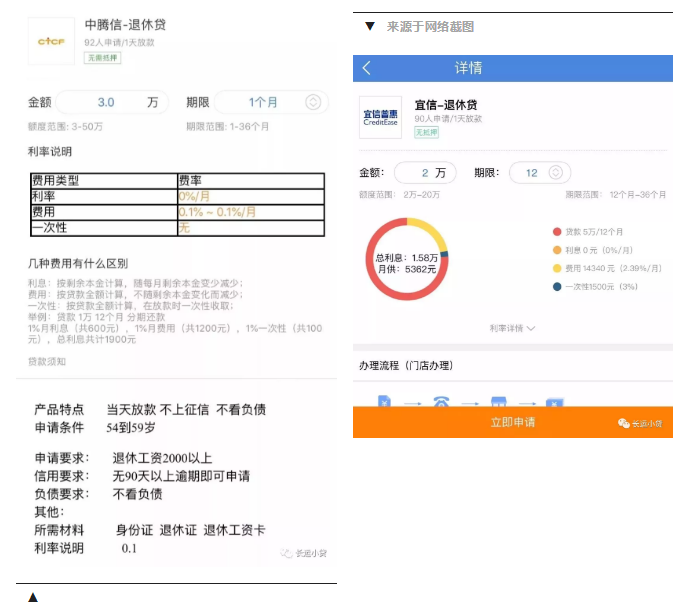Click the 来源于网络截图 caption
This screenshot has height=610, width=700.
click(x=430, y=27)
